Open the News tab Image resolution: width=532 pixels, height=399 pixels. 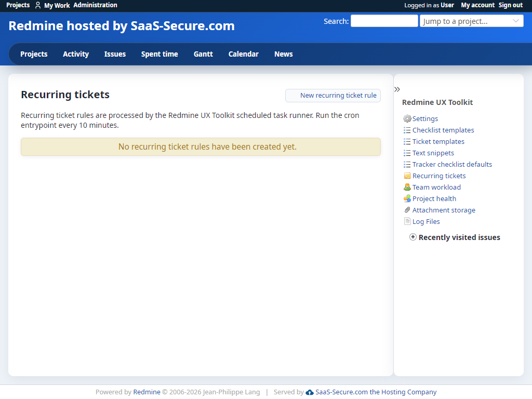(284, 54)
